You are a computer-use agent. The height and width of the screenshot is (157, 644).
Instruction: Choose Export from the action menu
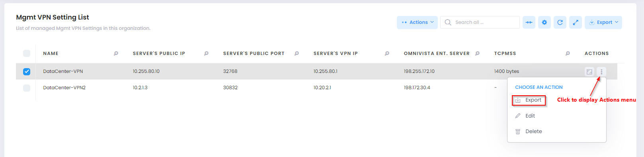point(529,100)
